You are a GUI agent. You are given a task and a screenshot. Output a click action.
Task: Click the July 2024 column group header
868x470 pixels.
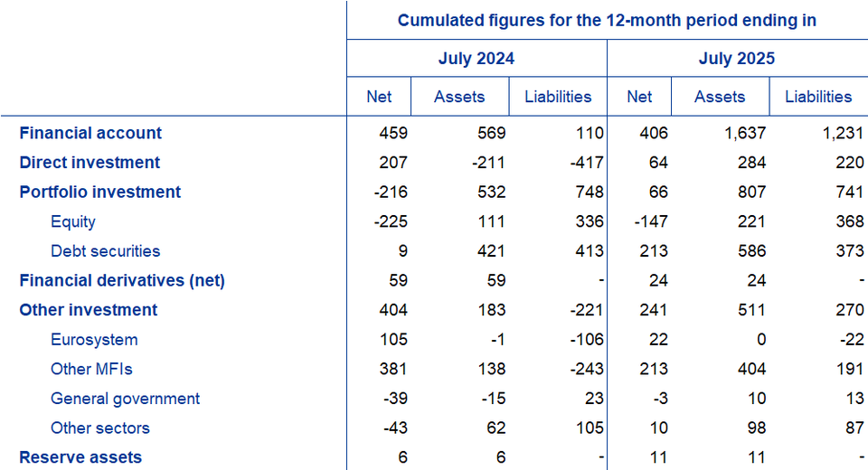(x=476, y=59)
